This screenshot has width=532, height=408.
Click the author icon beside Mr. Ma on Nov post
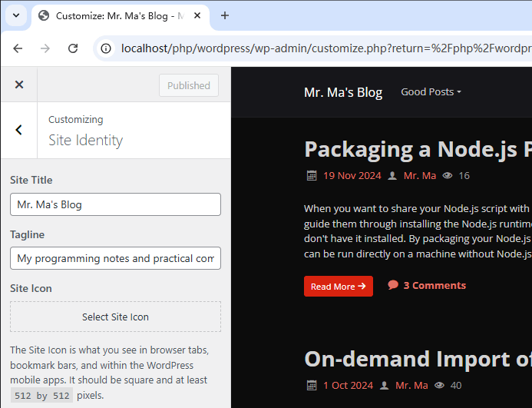[392, 176]
